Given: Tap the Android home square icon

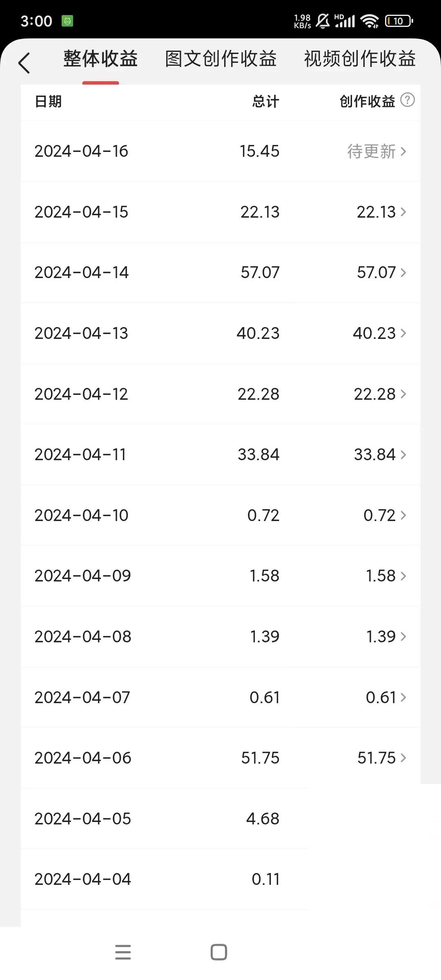Looking at the screenshot, I should pos(219,952).
